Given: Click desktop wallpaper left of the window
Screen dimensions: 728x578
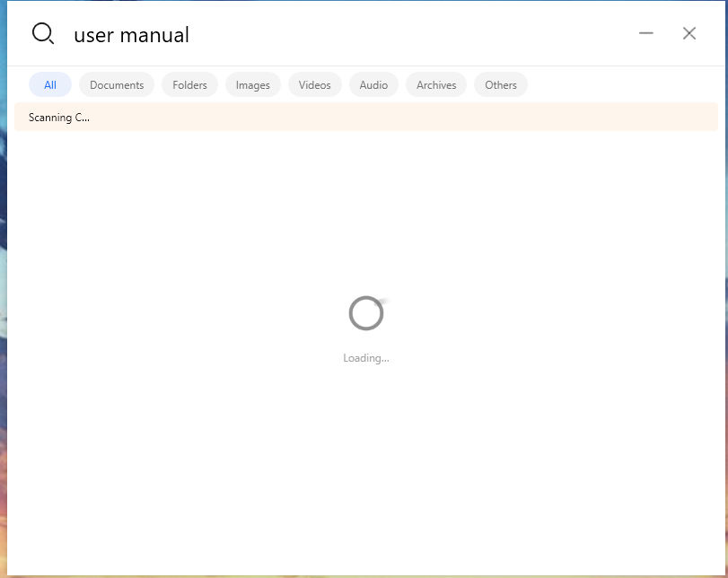Looking at the screenshot, I should coord(3,314).
